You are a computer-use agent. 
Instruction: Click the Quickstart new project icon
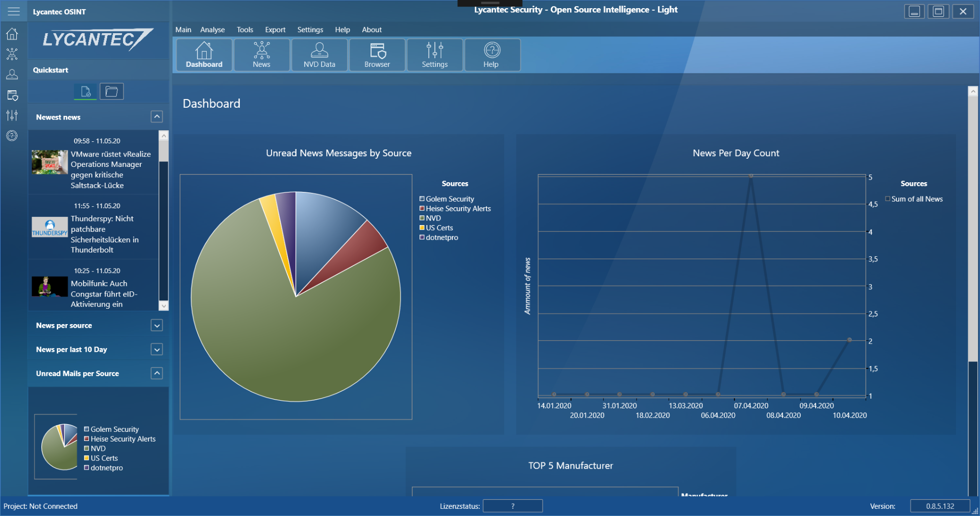86,91
